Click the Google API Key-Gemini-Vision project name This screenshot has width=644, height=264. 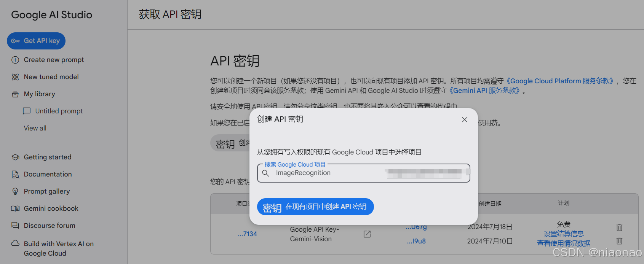coord(315,234)
